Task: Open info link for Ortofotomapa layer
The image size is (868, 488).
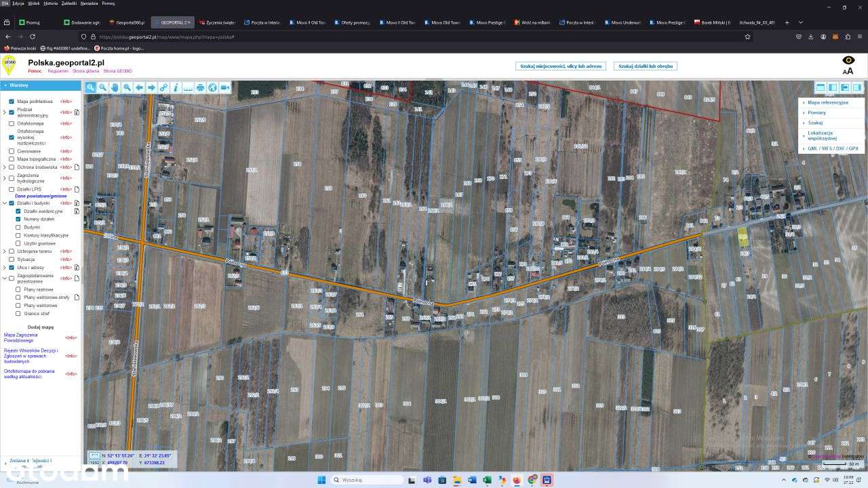Action: 66,123
